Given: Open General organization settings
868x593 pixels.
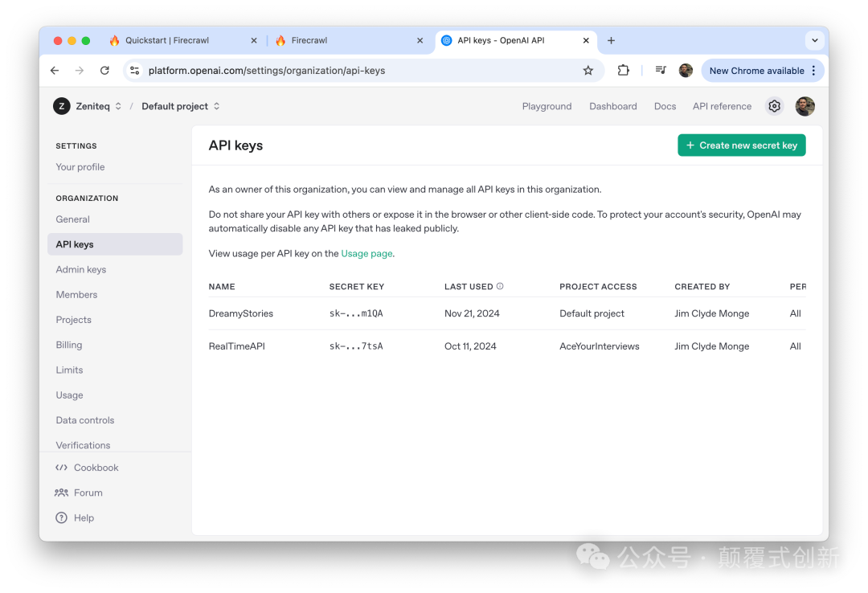Looking at the screenshot, I should (72, 219).
